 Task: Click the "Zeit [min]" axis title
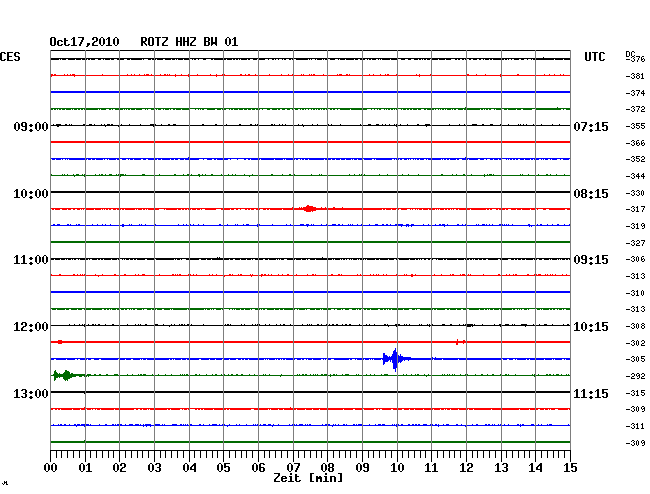[x=308, y=478]
